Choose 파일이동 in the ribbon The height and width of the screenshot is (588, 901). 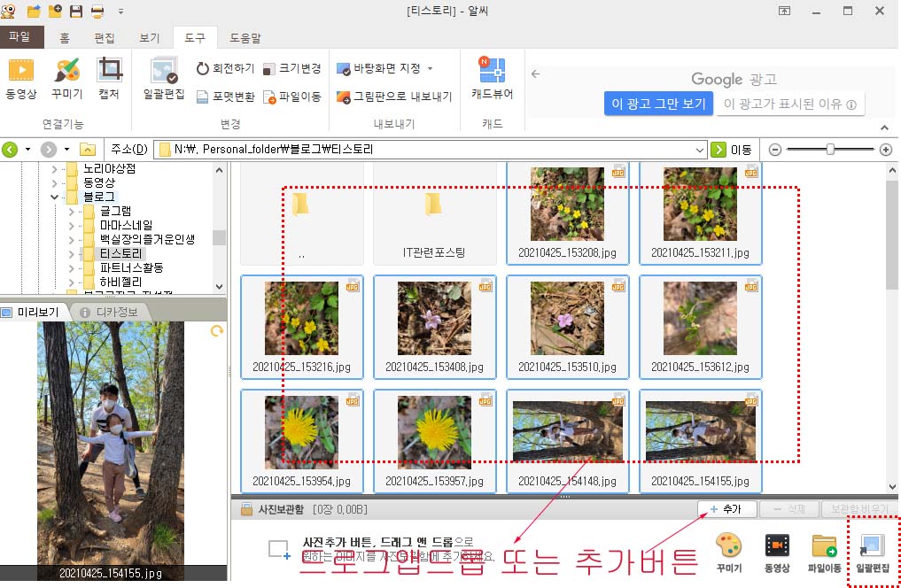point(291,97)
